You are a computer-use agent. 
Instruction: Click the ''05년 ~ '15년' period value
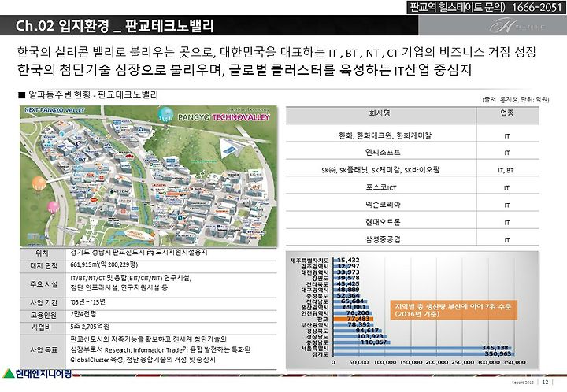tap(88, 302)
